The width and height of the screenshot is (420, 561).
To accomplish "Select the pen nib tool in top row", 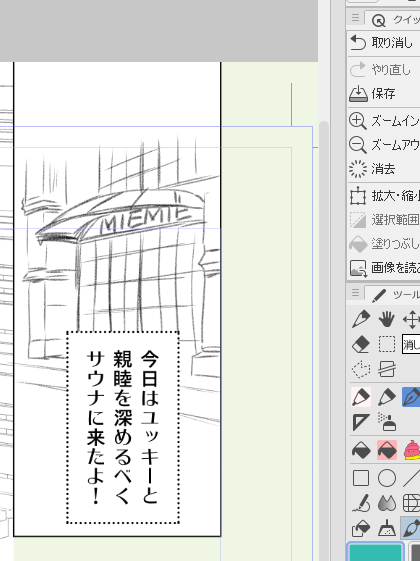I will pos(360,319).
